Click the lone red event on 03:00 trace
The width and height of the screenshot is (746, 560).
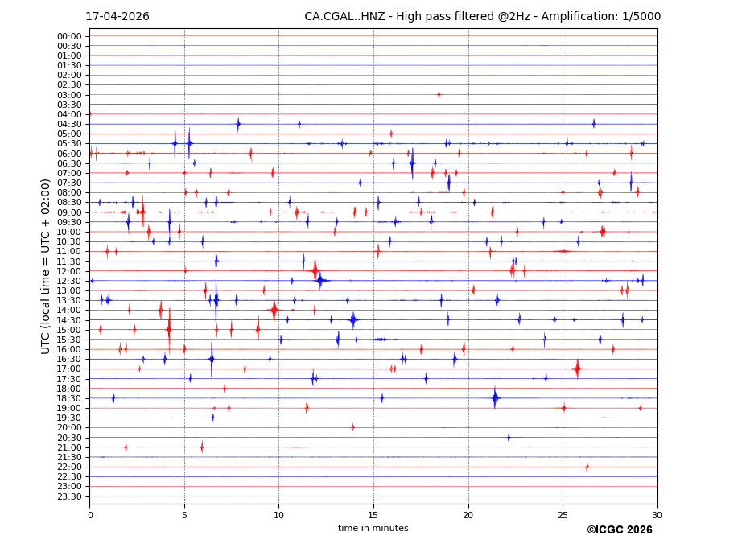[x=439, y=95]
